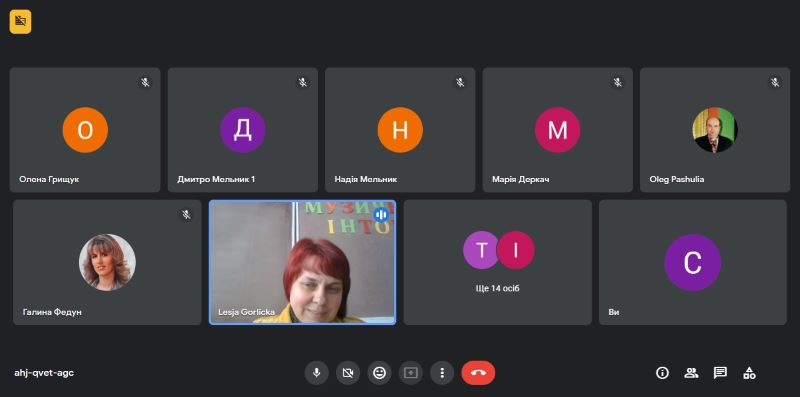Open the three-dot more options menu

coord(442,373)
